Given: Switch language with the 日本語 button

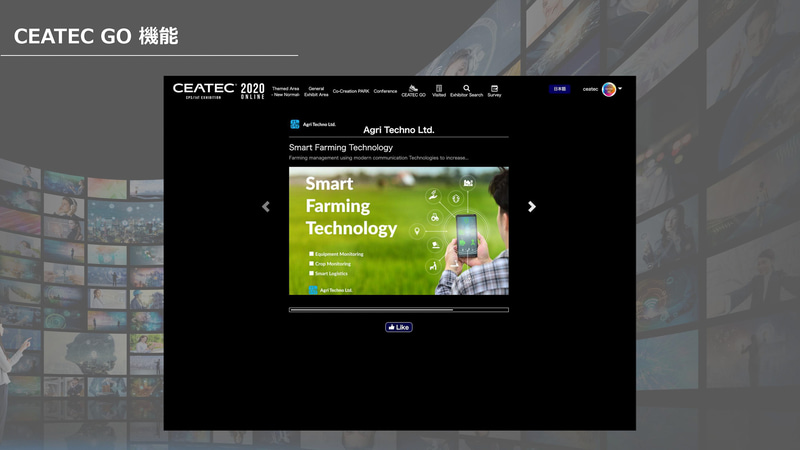Looking at the screenshot, I should click(x=560, y=89).
